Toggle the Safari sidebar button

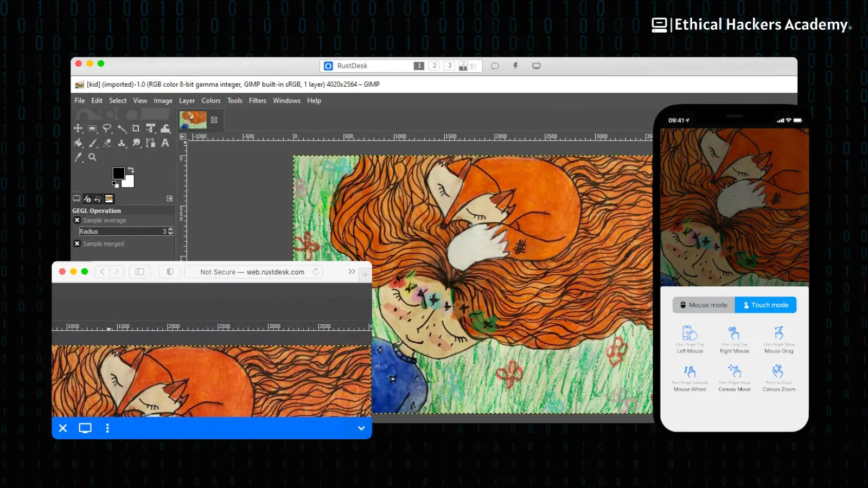(139, 272)
